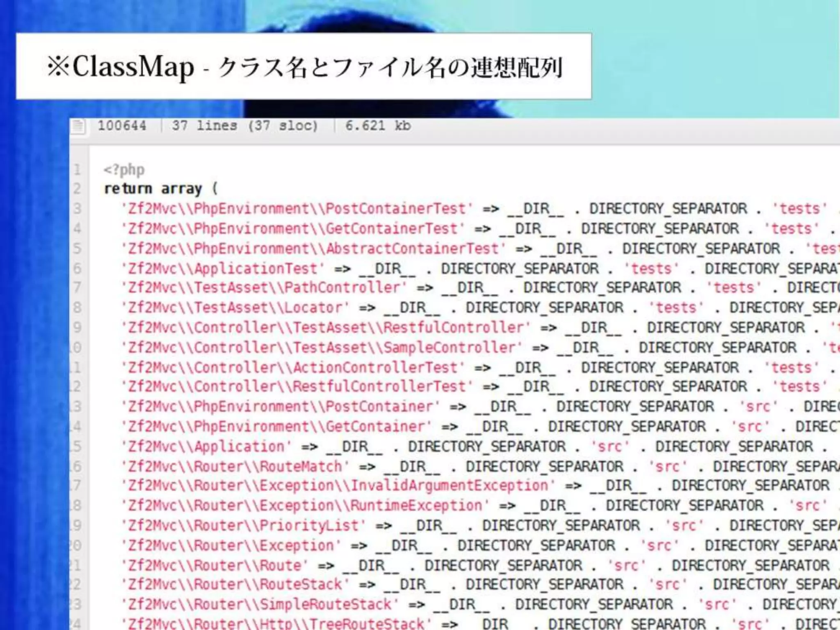840x630 pixels.
Task: Click the 'Zf2Mvc\\PhpEnvironment\\GetContainer' key on line 14
Action: coord(276,427)
